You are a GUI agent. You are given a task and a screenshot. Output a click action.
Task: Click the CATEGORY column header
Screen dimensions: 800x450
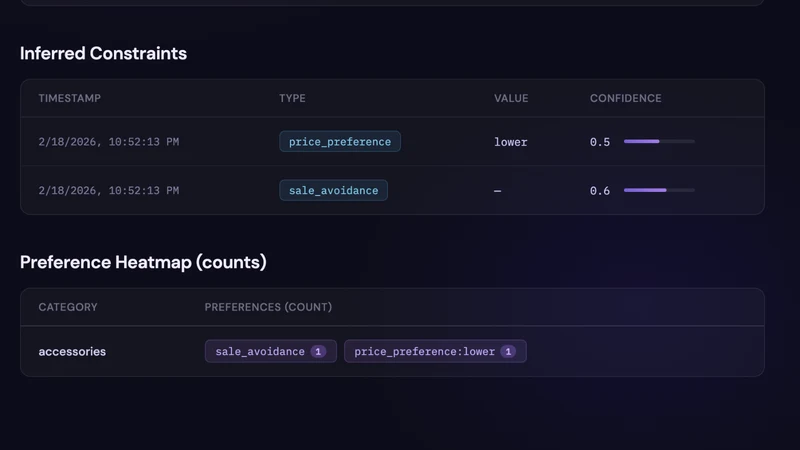[68, 307]
